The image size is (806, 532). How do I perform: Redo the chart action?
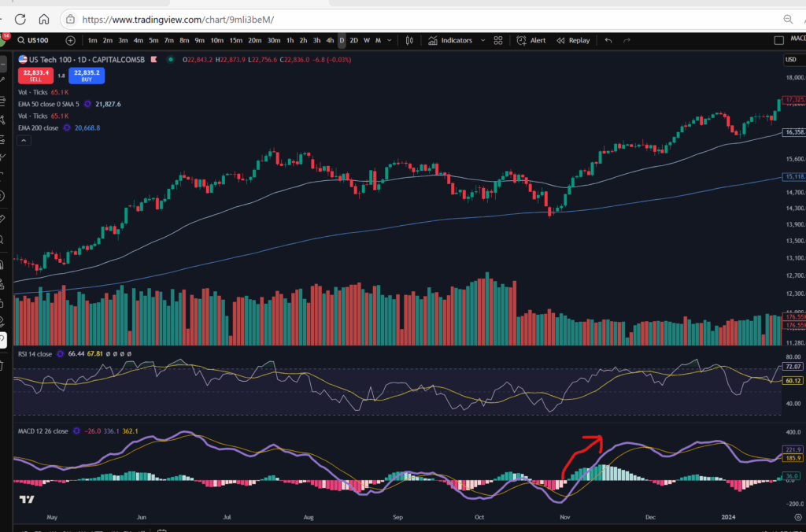(627, 40)
